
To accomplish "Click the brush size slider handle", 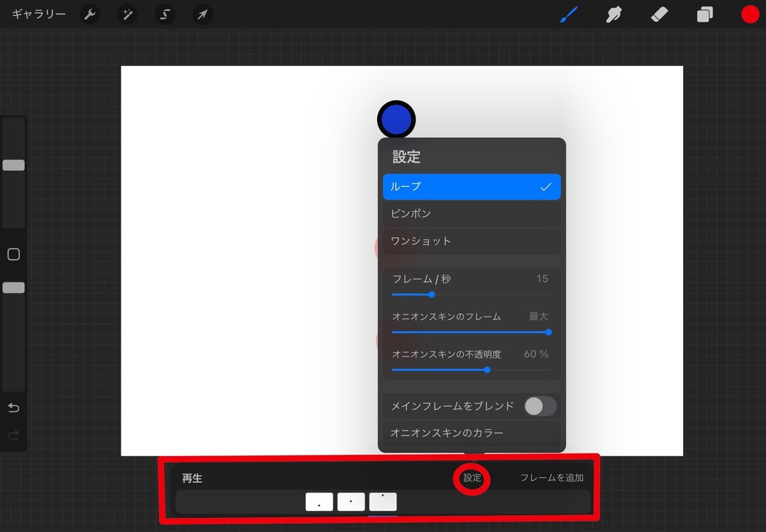I will 13,165.
